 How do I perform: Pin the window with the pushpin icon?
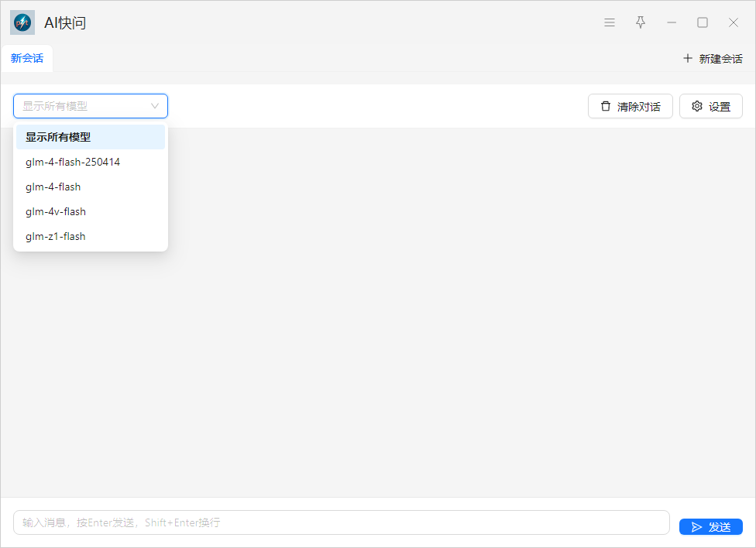coord(641,22)
